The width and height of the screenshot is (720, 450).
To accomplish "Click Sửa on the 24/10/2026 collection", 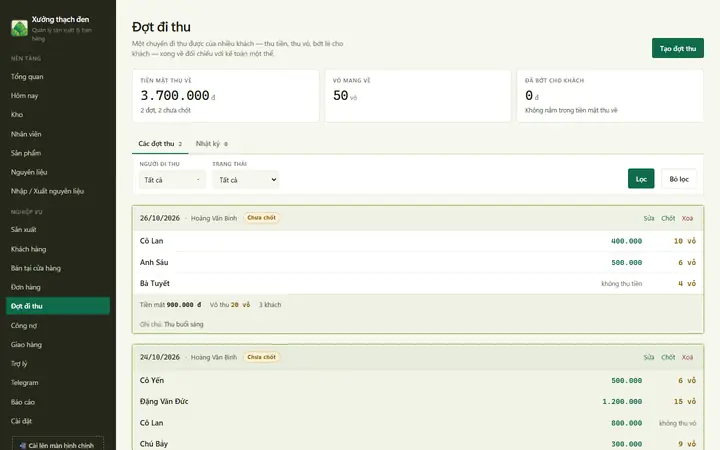I will click(x=648, y=357).
